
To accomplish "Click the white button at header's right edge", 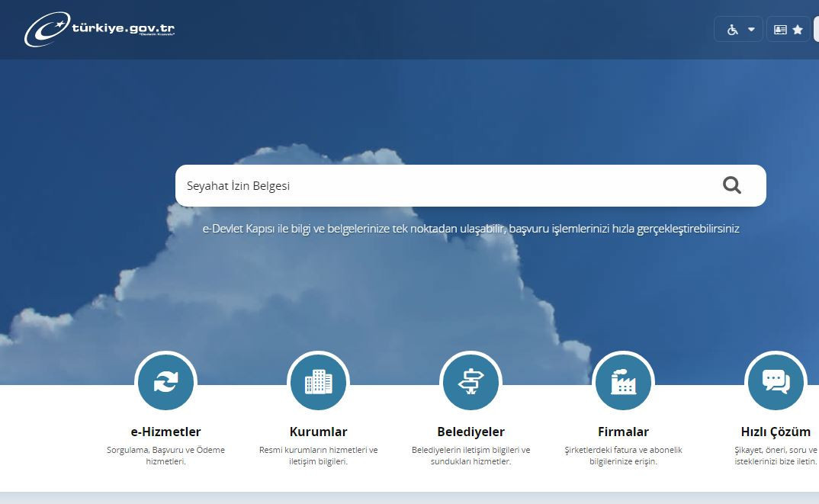I will coord(816,30).
